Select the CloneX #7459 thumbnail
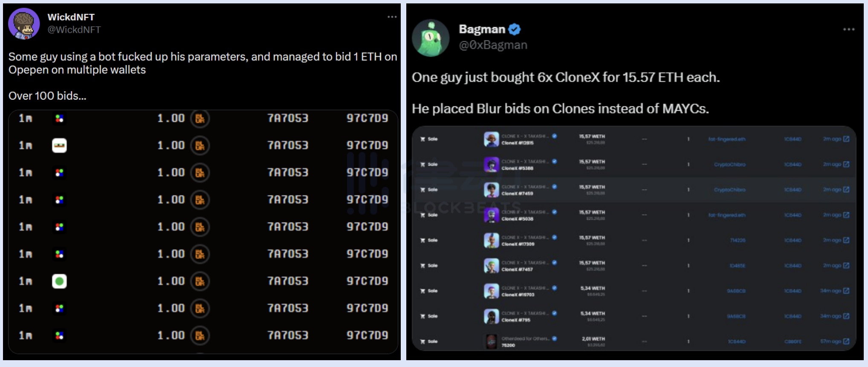868x367 pixels. coord(491,190)
